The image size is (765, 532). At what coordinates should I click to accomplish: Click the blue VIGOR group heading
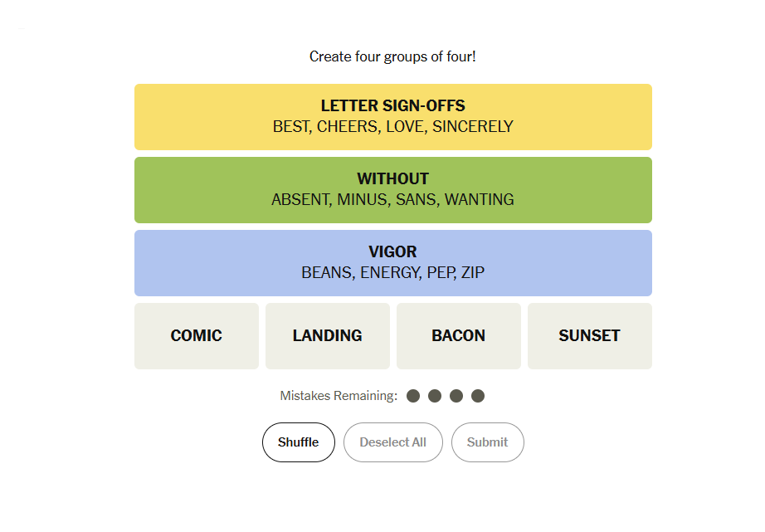point(393,251)
